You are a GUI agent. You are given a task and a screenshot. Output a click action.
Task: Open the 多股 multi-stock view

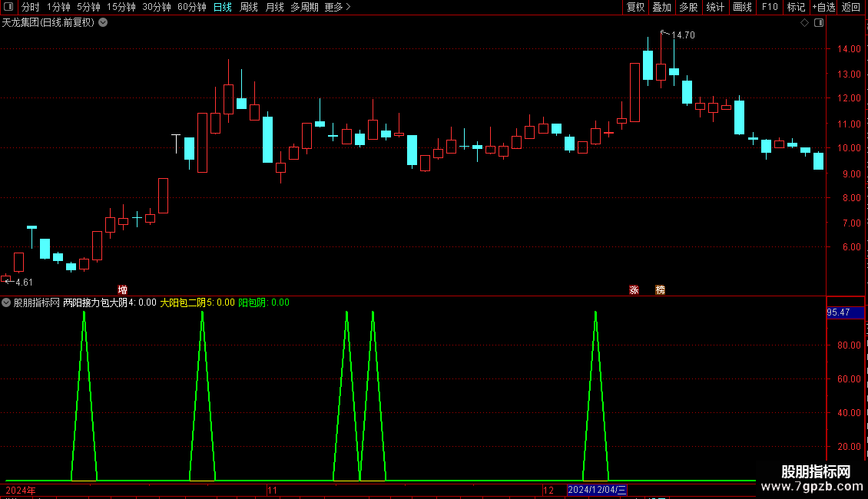pos(689,7)
